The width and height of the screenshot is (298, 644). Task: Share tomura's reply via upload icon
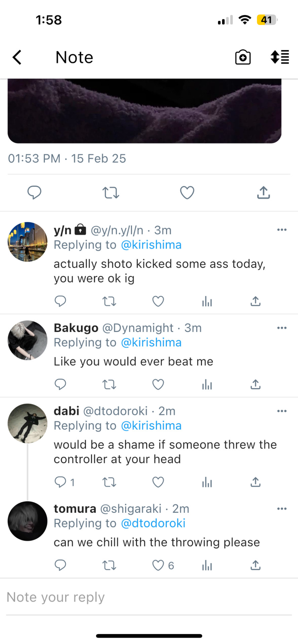point(255,565)
